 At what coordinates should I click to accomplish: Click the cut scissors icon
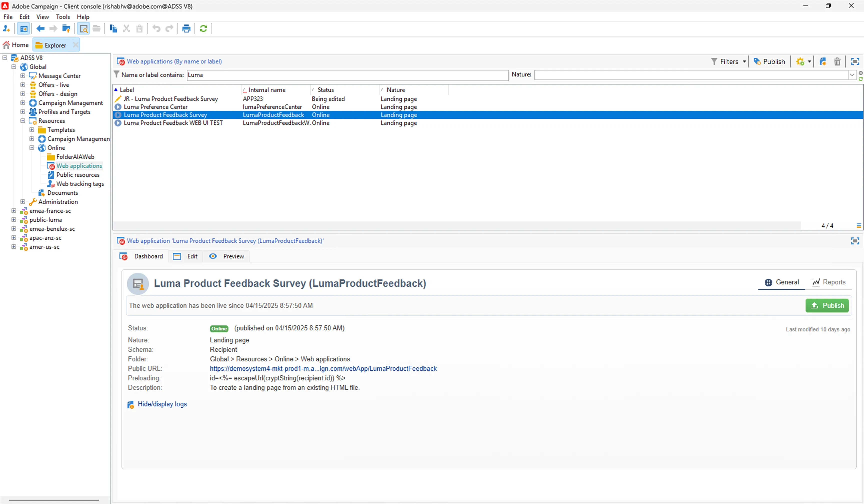pos(126,29)
